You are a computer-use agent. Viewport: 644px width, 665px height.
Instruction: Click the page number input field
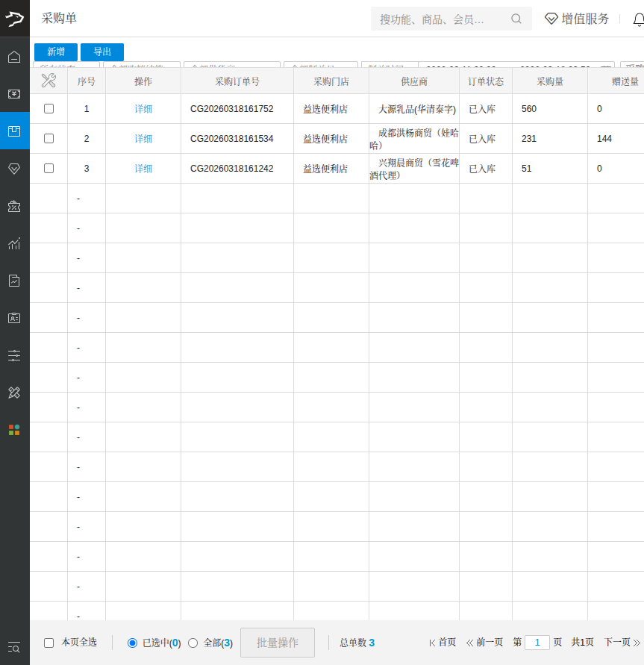click(x=537, y=643)
